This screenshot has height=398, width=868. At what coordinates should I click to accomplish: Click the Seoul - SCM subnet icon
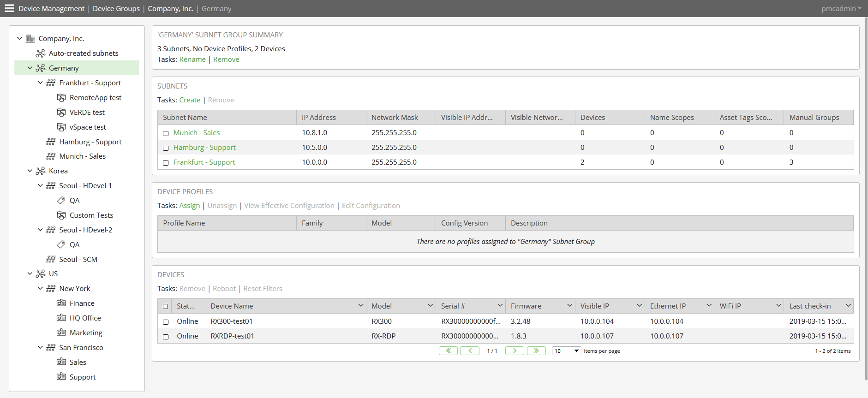(51, 259)
